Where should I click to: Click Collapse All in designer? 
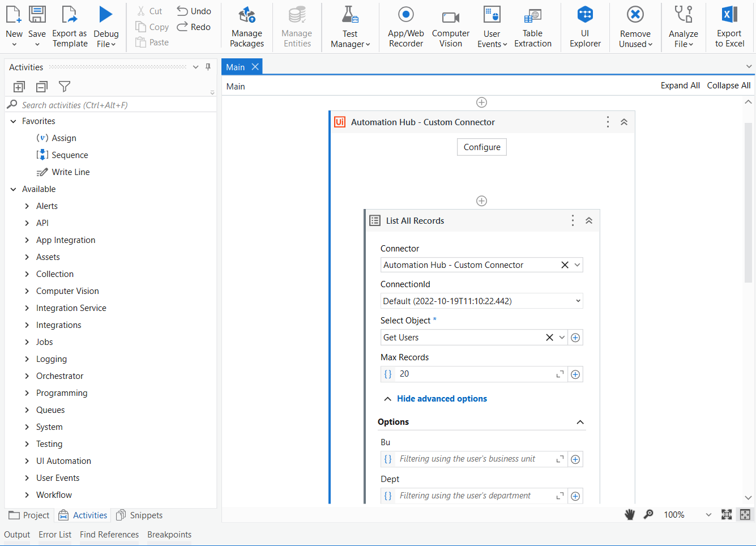729,86
